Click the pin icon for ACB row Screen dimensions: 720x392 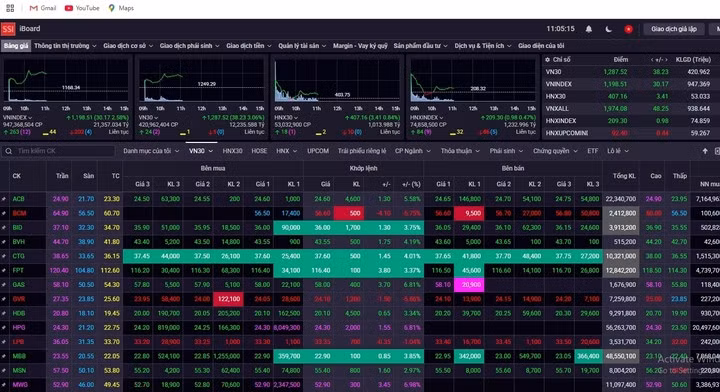pyautogui.click(x=4, y=199)
